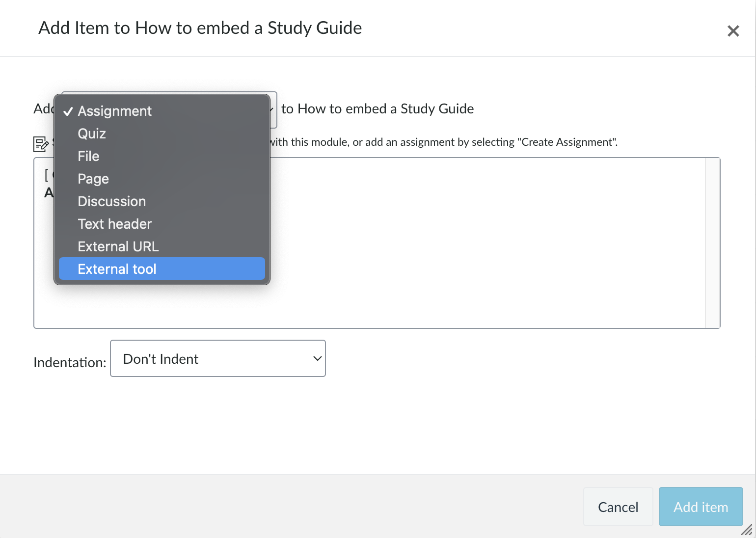Choose "External URL" from the list
The image size is (756, 538).
point(118,246)
